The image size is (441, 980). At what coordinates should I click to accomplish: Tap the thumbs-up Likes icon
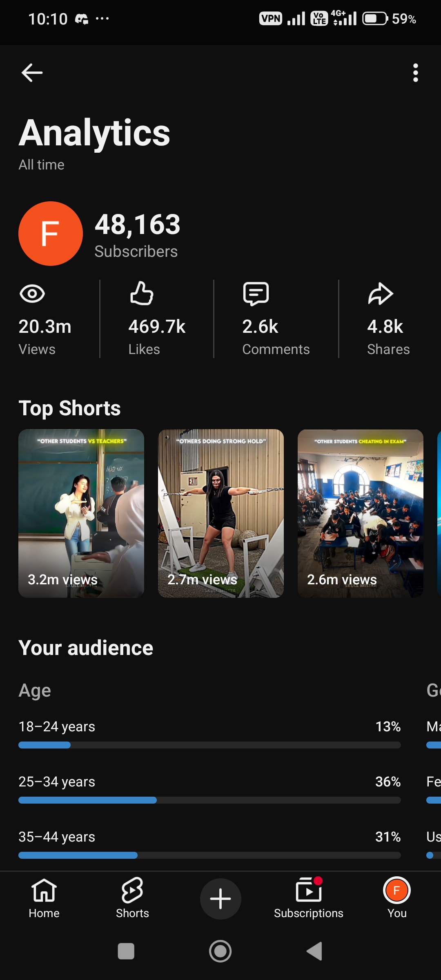tap(142, 293)
